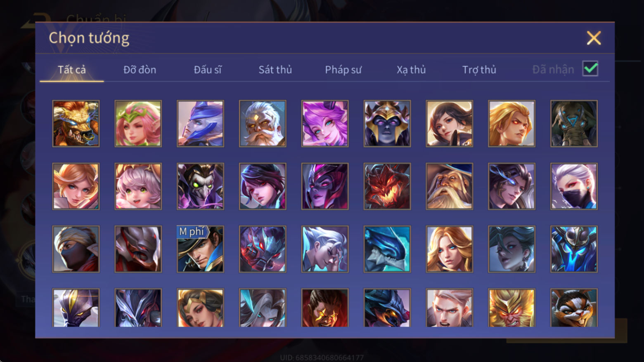This screenshot has height=362, width=644.
Task: Select the golden bull beast hero
Action: click(76, 123)
